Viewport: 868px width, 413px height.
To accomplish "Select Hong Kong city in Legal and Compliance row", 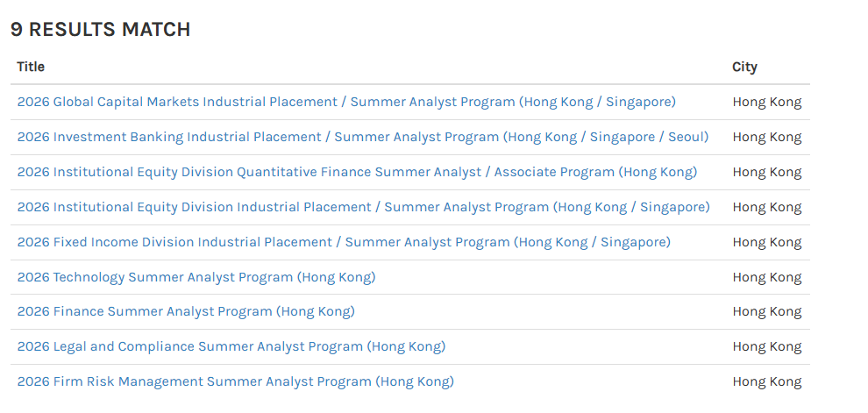I will [766, 346].
